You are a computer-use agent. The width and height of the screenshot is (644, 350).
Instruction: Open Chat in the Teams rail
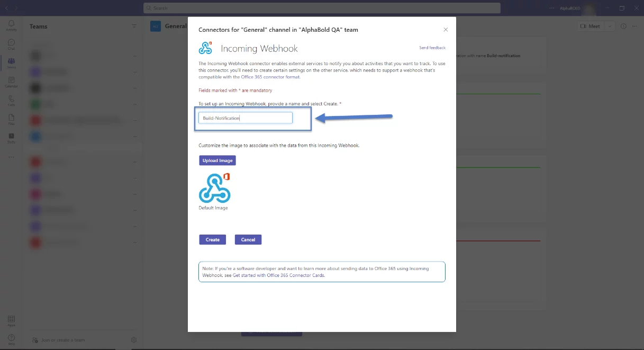[11, 44]
